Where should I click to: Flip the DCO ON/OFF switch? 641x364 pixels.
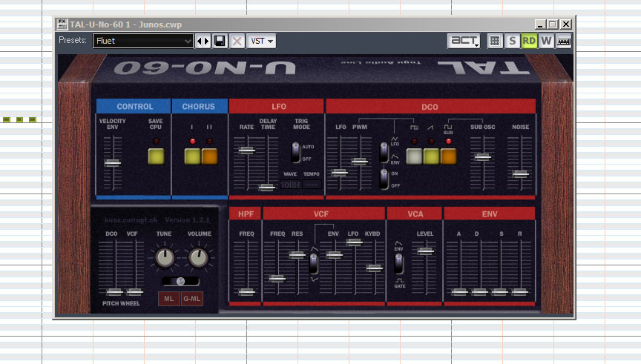tap(384, 179)
